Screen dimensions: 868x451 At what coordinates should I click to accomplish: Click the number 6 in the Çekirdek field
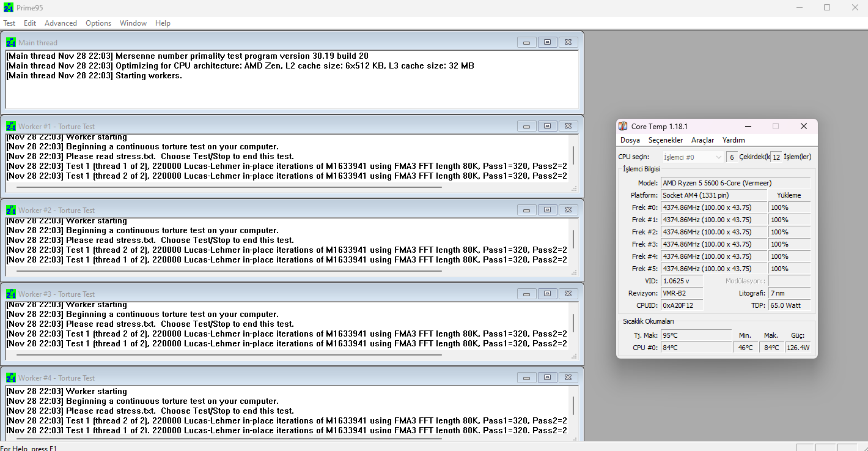[x=732, y=157]
